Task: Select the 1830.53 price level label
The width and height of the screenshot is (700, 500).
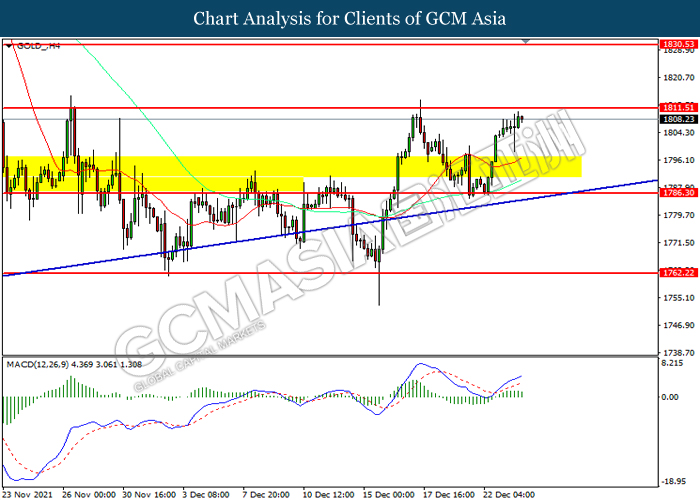Action: point(679,44)
